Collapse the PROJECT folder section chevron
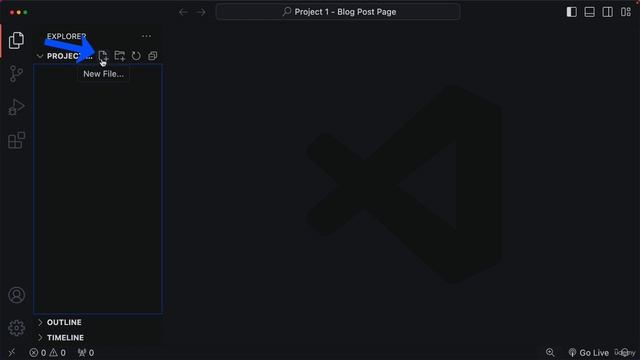The width and height of the screenshot is (640, 360). [x=40, y=56]
